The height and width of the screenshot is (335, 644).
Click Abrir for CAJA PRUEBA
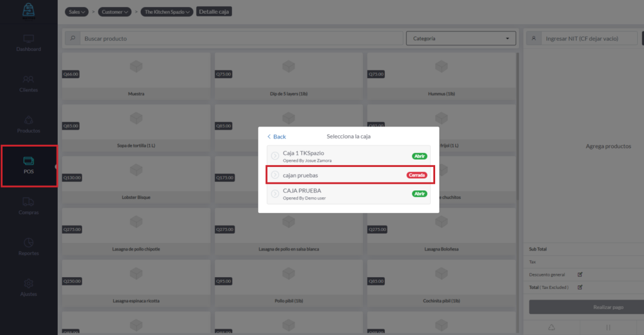(419, 194)
